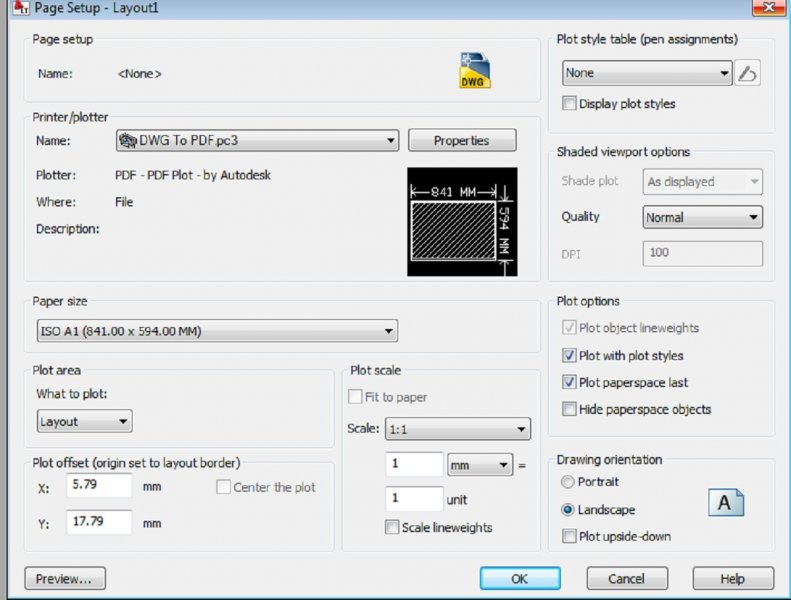791x600 pixels.
Task: Confirm with the OK button
Action: coord(520,578)
